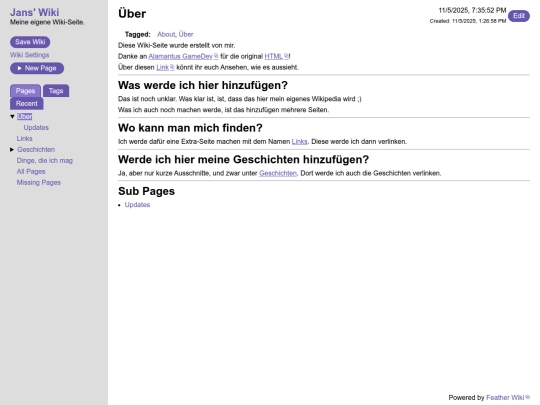Open Updates page in sidebar tree
This screenshot has width=540, height=405.
coord(36,128)
